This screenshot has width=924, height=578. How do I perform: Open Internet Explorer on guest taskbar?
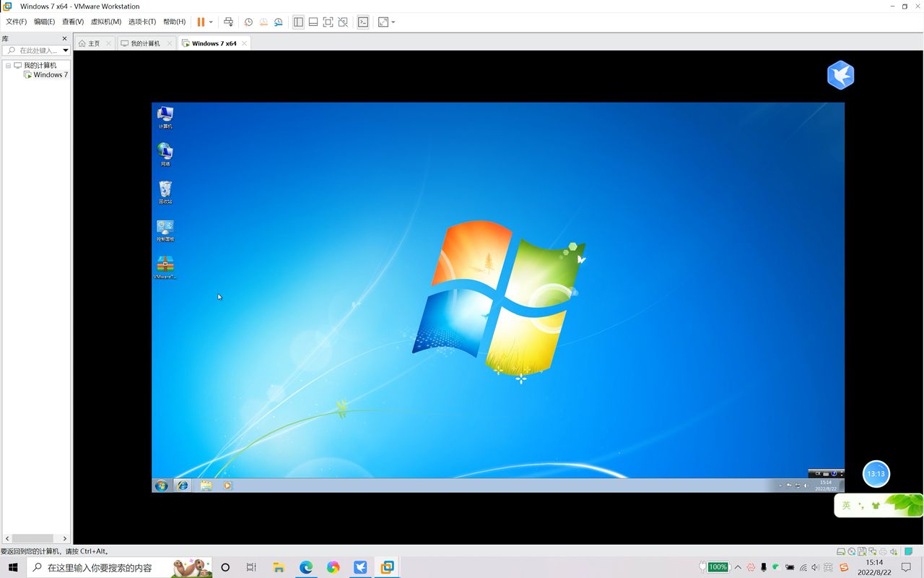click(x=183, y=486)
